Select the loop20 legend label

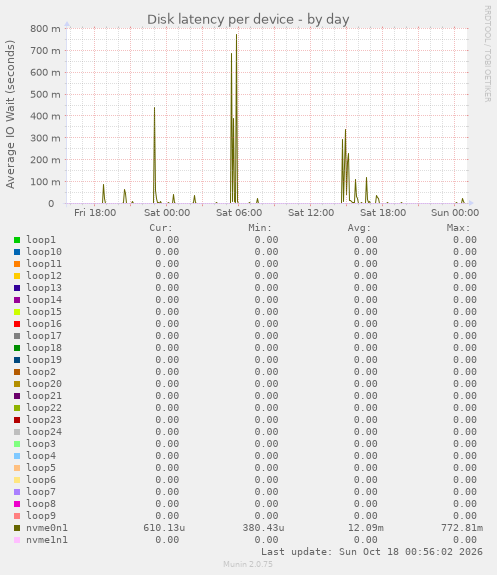click(44, 384)
